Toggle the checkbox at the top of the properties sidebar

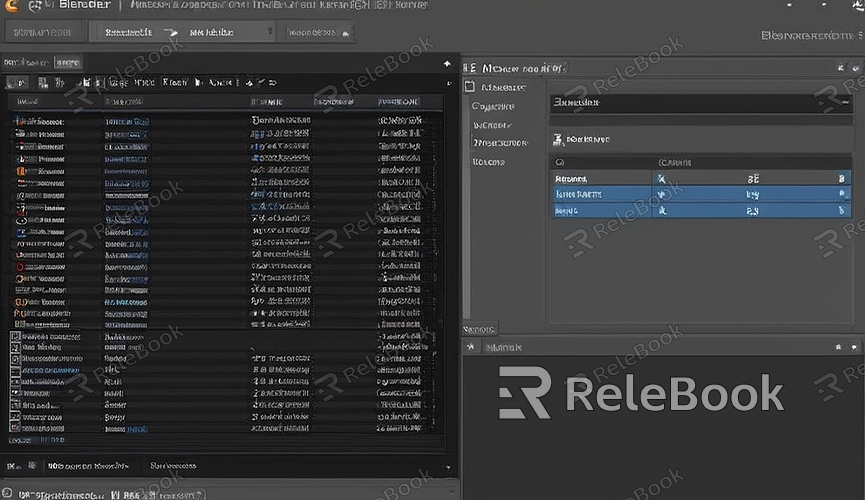tap(469, 87)
